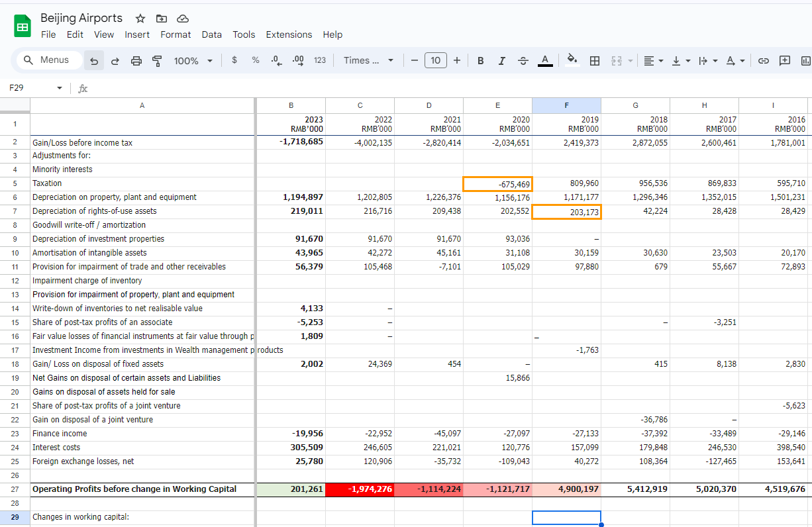Image resolution: width=812 pixels, height=527 pixels.
Task: Open the Insert menu
Action: 137,34
